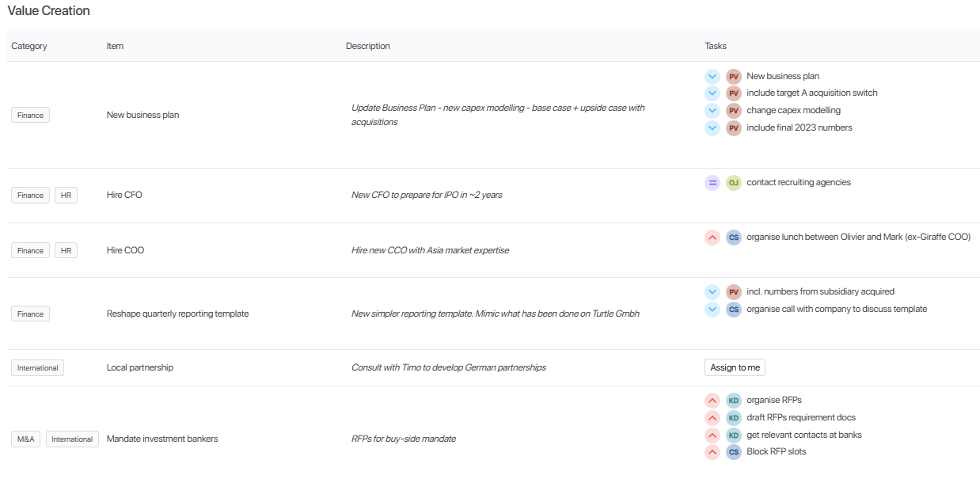
Task: Click PV avatar next to New business plan task
Action: tap(733, 76)
